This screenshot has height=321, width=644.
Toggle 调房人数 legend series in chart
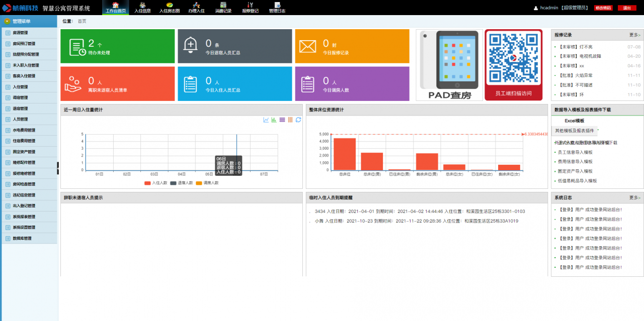(207, 183)
